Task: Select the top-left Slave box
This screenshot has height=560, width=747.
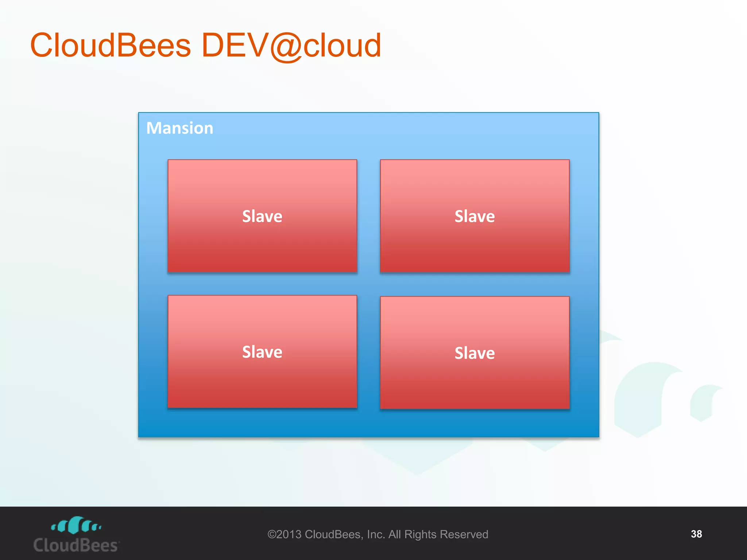Action: [262, 216]
